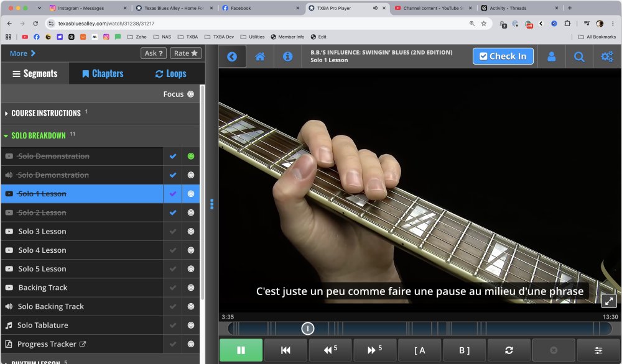Open the Zoho bookmarks folder

[x=137, y=37]
